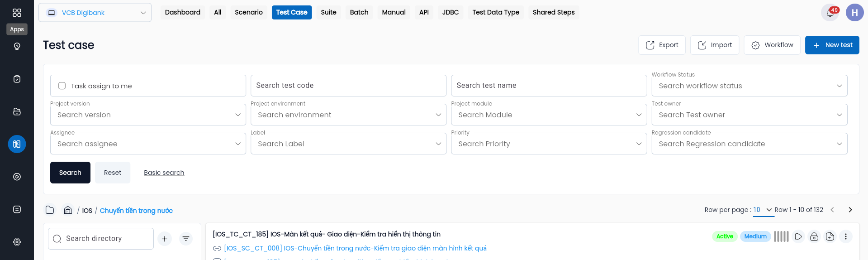Viewport: 868px width, 260px height.
Task: Click the directory filter icon
Action: click(186, 239)
